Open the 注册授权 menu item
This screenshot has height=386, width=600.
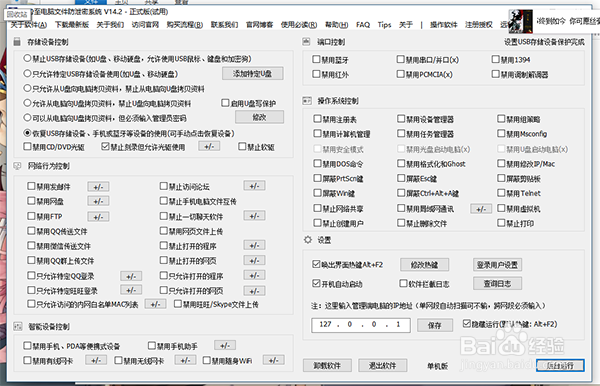click(479, 25)
